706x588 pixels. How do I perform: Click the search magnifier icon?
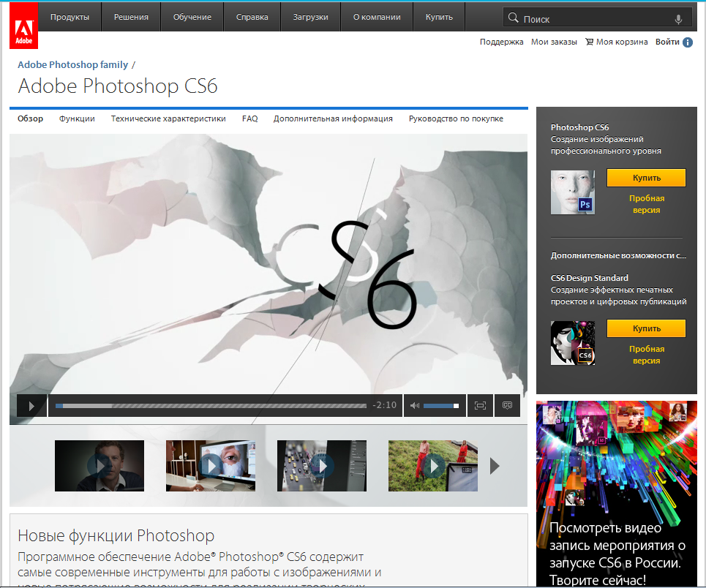513,18
